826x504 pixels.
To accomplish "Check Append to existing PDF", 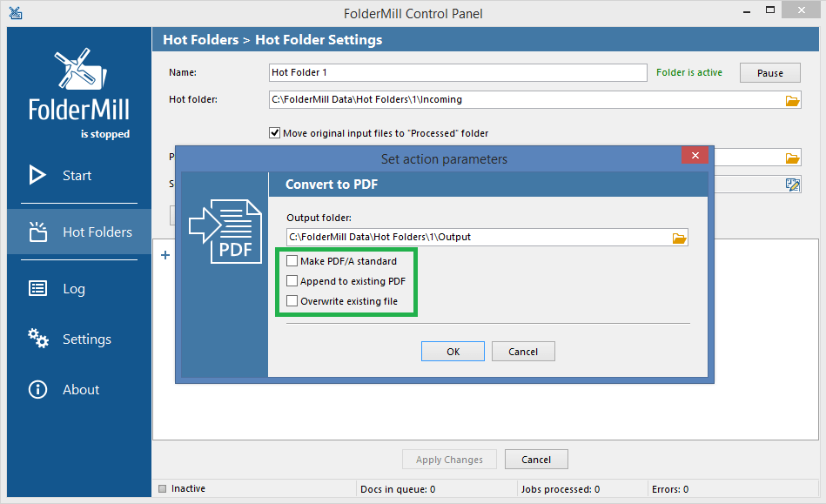I will [292, 280].
